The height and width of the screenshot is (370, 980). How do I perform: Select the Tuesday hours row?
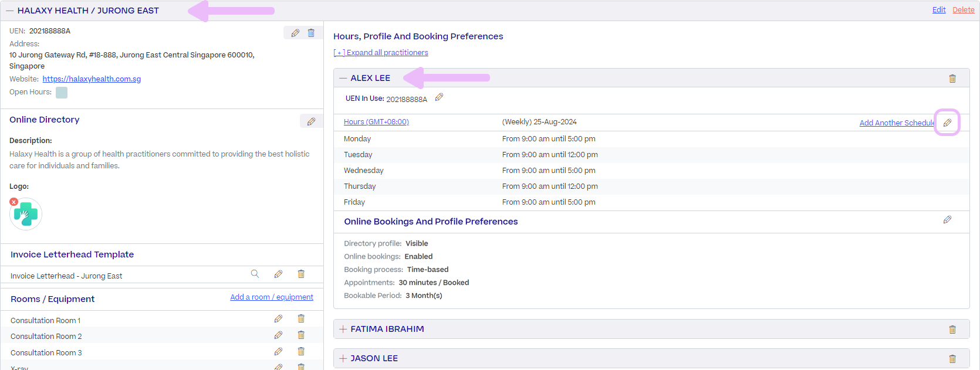pos(651,155)
